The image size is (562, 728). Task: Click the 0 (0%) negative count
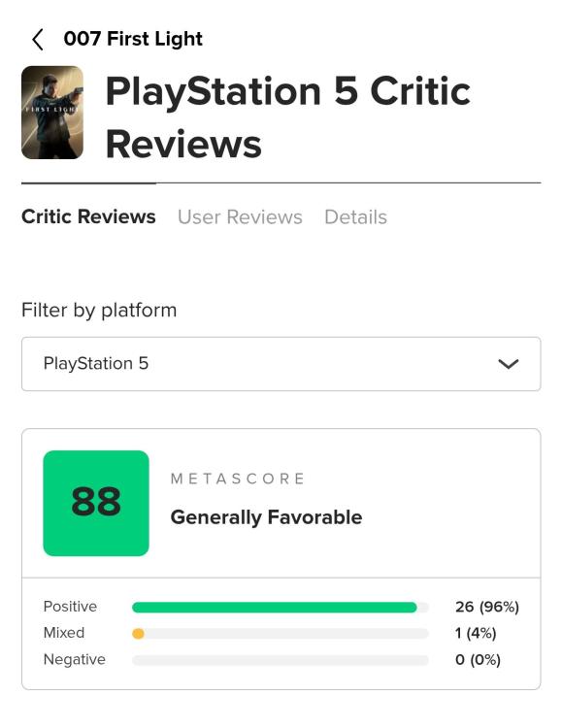pyautogui.click(x=478, y=660)
